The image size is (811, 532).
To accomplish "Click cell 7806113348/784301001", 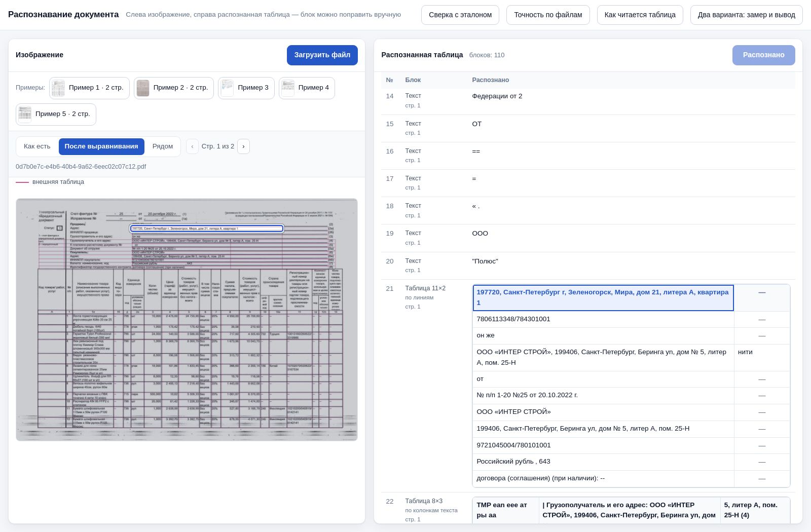I will point(603,319).
